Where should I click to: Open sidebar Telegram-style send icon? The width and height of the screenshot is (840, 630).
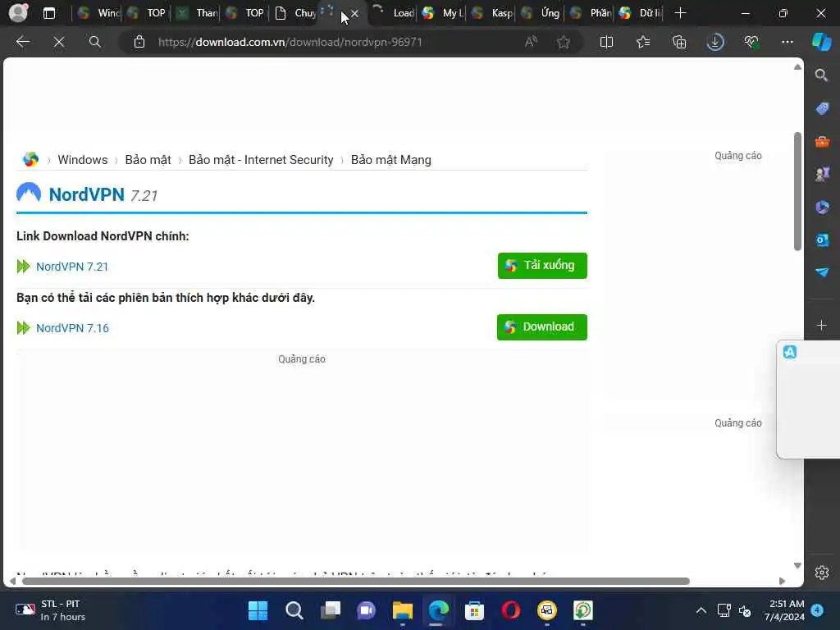point(822,272)
